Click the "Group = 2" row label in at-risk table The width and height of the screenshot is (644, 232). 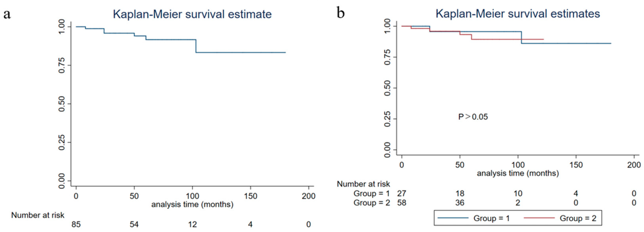[x=372, y=203]
